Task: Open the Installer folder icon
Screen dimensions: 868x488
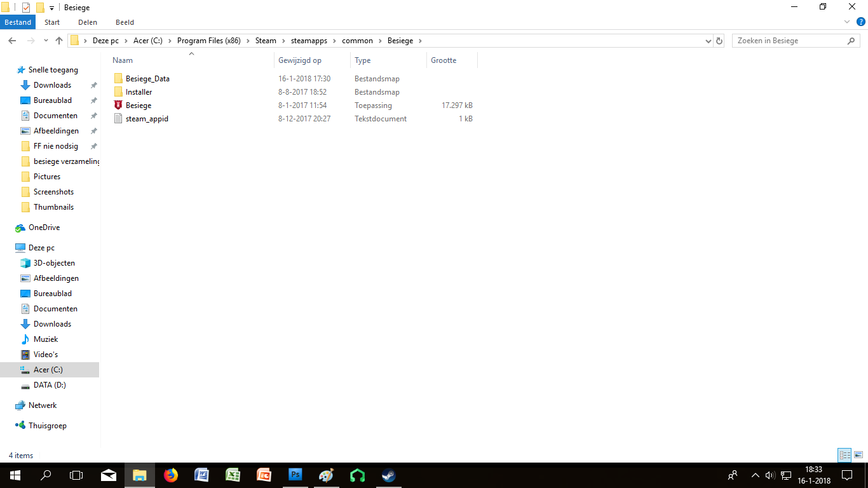Action: click(118, 92)
